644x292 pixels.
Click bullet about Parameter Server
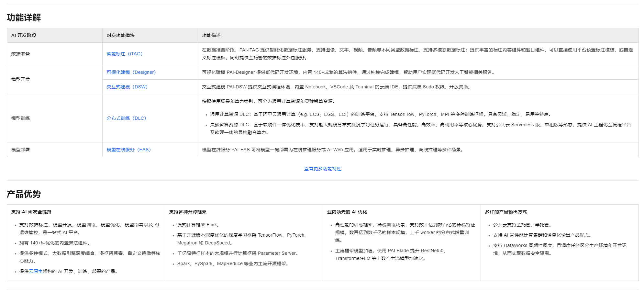[238, 253]
